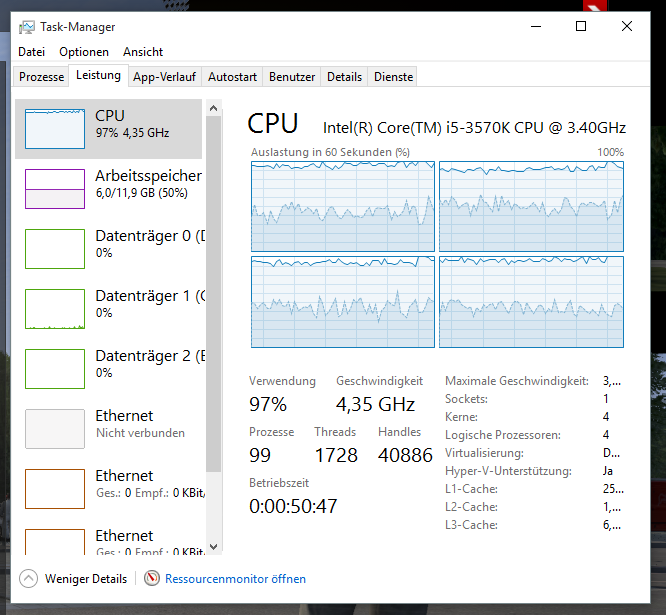Click the Datenträger 0 mini graph thumbnail
This screenshot has width=666, height=615.
pyautogui.click(x=55, y=248)
